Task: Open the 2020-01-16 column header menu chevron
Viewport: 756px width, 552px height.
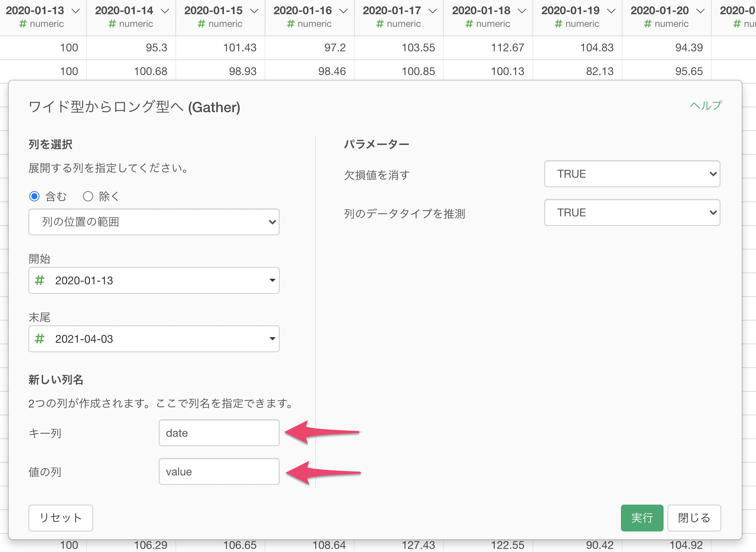Action: pyautogui.click(x=343, y=11)
